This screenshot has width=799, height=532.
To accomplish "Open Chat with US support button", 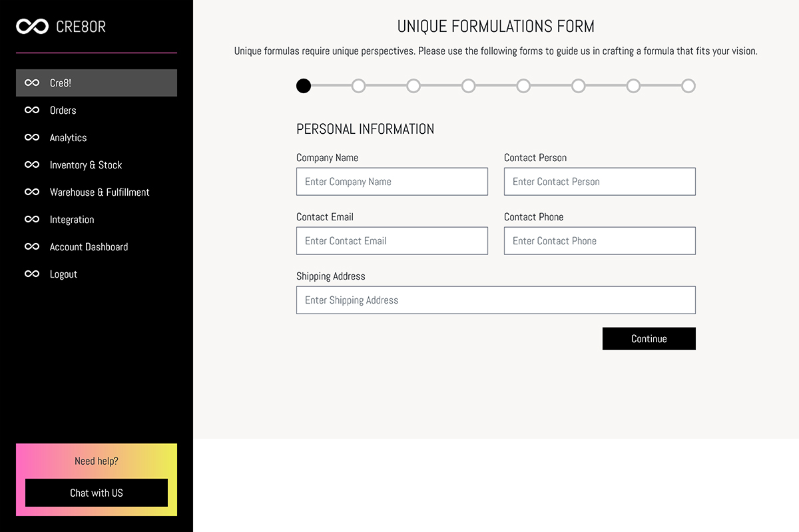I will point(97,493).
